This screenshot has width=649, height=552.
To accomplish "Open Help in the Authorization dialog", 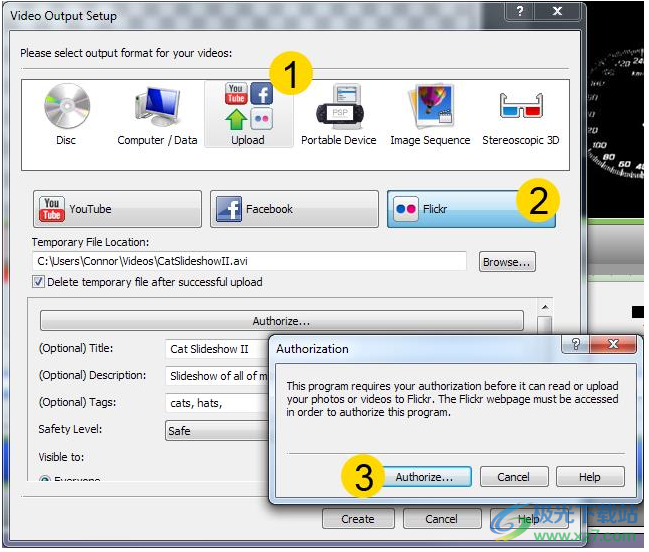I will tap(590, 478).
